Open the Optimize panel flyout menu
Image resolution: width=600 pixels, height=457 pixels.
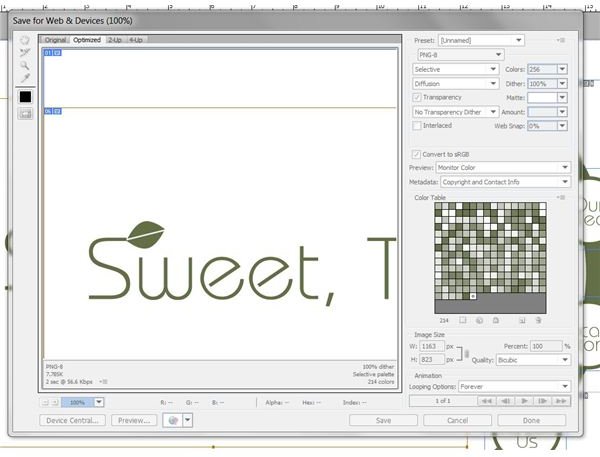tap(561, 40)
